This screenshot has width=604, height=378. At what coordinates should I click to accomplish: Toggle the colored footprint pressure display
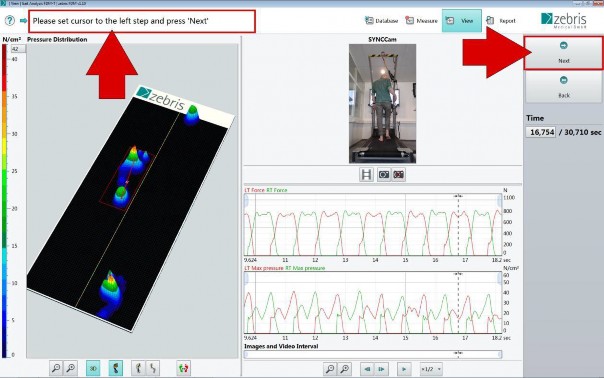pyautogui.click(x=116, y=368)
